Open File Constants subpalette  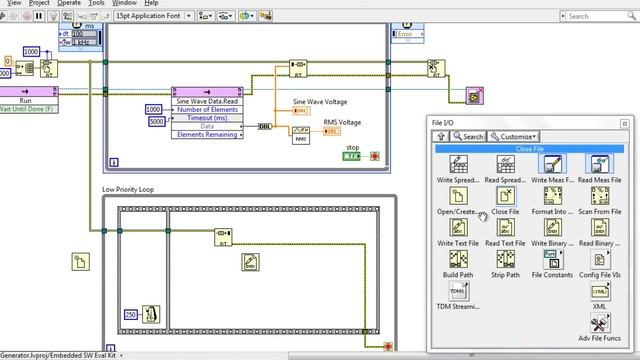click(552, 259)
